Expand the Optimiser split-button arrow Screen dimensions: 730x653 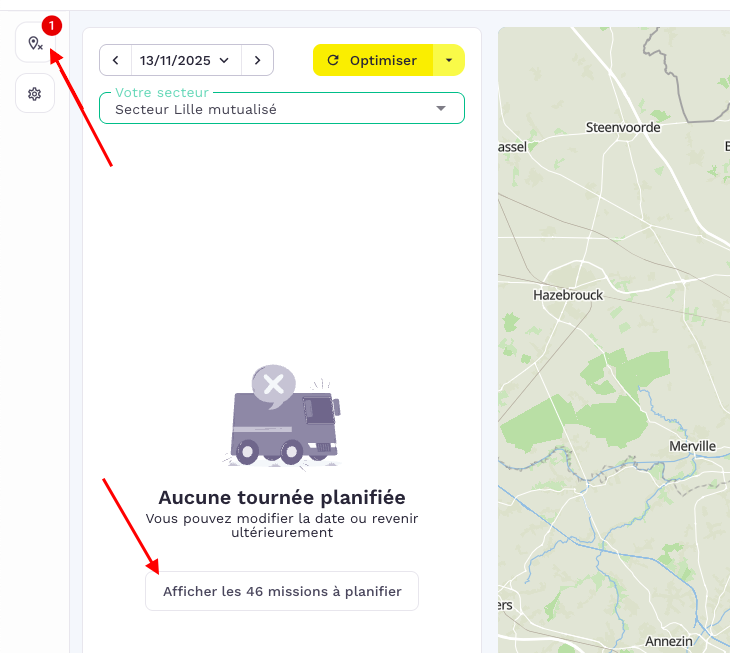pyautogui.click(x=449, y=60)
